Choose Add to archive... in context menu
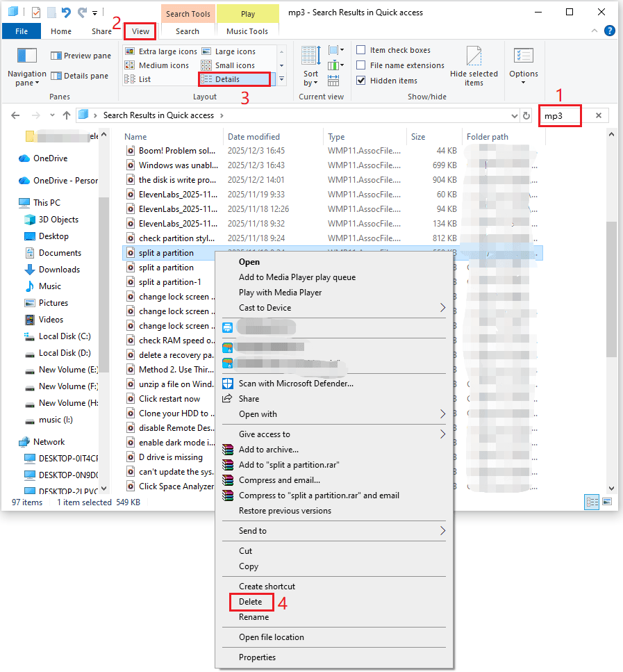This screenshot has height=672, width=623. point(269,450)
